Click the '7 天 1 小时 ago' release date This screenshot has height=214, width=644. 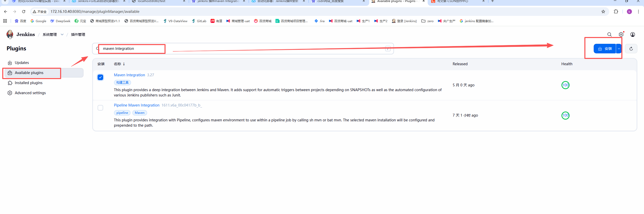coord(465,115)
